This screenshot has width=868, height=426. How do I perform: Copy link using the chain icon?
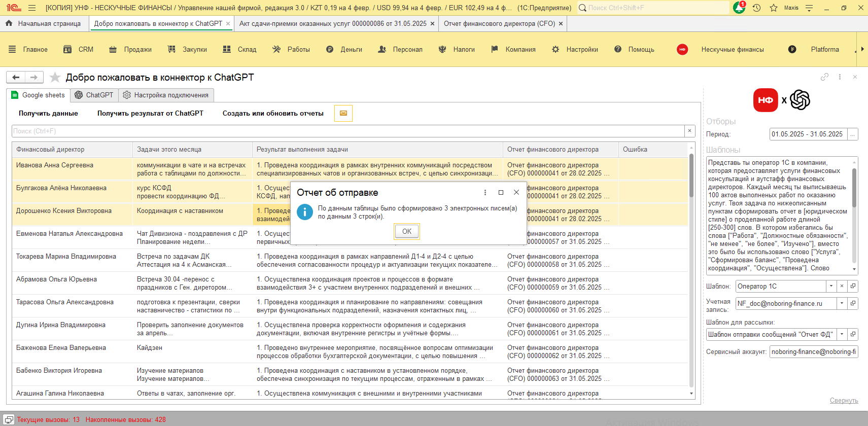coord(824,77)
